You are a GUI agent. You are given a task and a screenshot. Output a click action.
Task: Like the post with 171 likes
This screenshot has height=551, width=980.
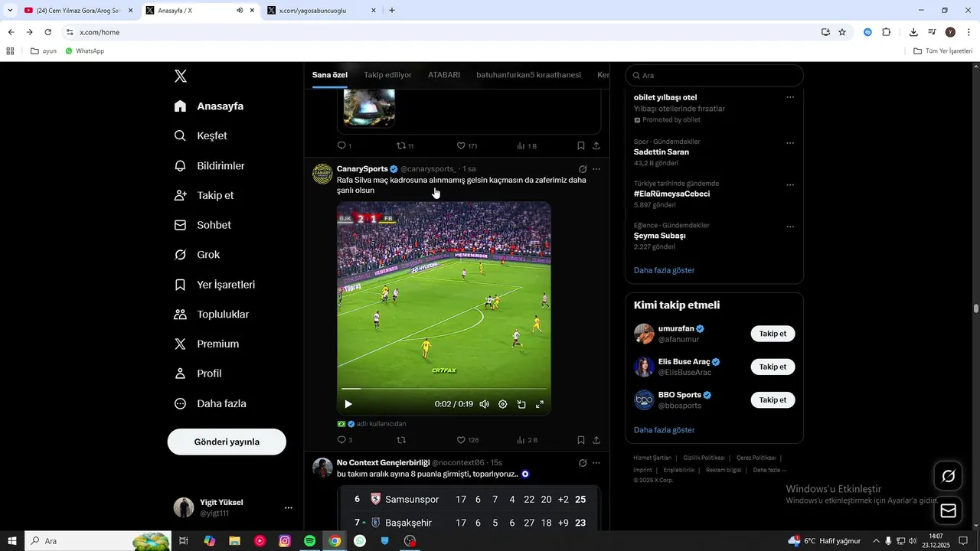click(x=467, y=145)
